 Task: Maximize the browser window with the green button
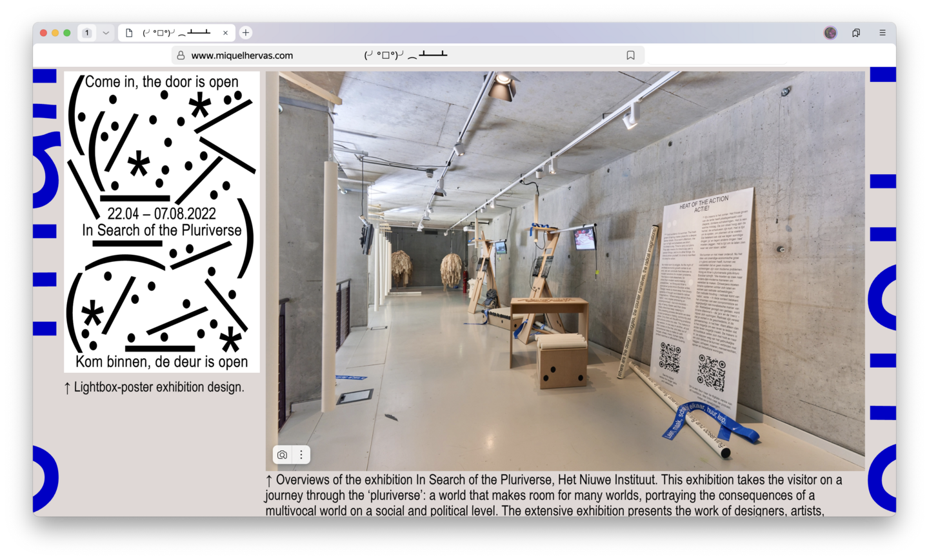[x=67, y=33]
